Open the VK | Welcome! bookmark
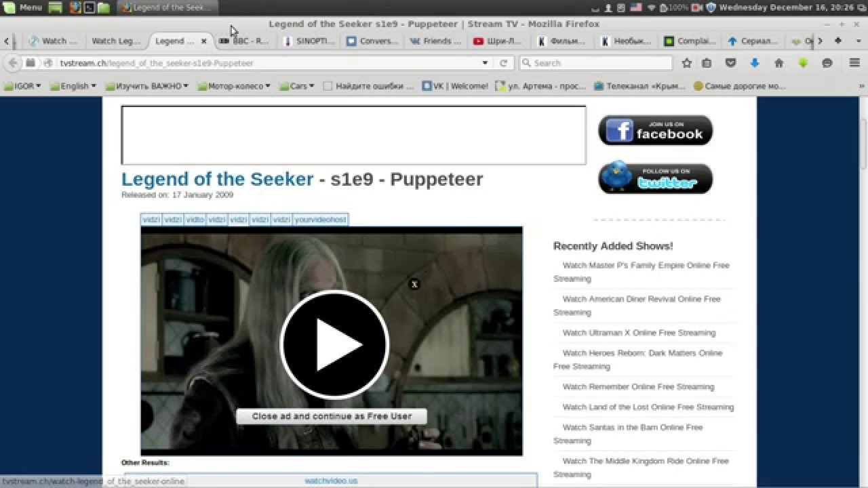This screenshot has height=488, width=868. click(455, 86)
